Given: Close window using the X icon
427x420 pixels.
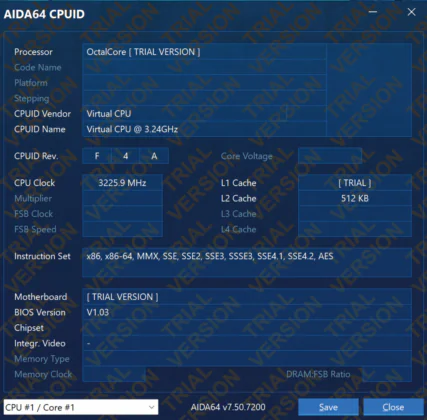Looking at the screenshot, I should tap(411, 12).
